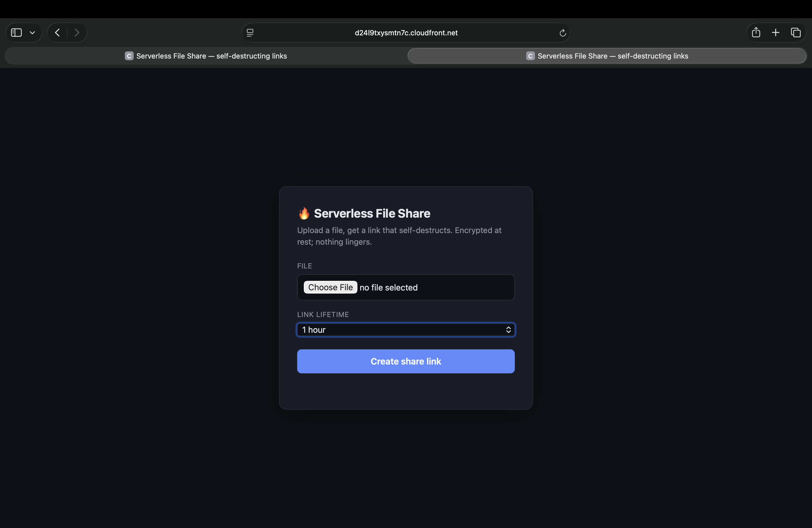The image size is (812, 528).
Task: Toggle the Safari sidebar icon
Action: 16,33
